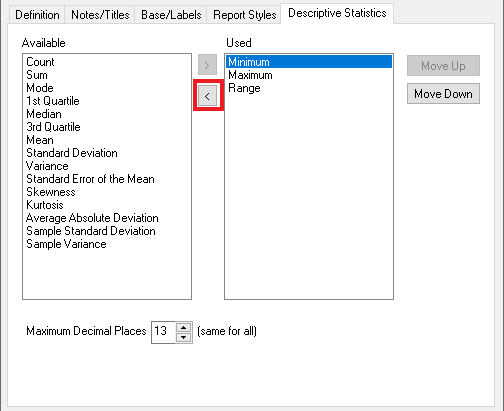This screenshot has width=504, height=411.
Task: Switch to the Report Styles tab
Action: 245,15
